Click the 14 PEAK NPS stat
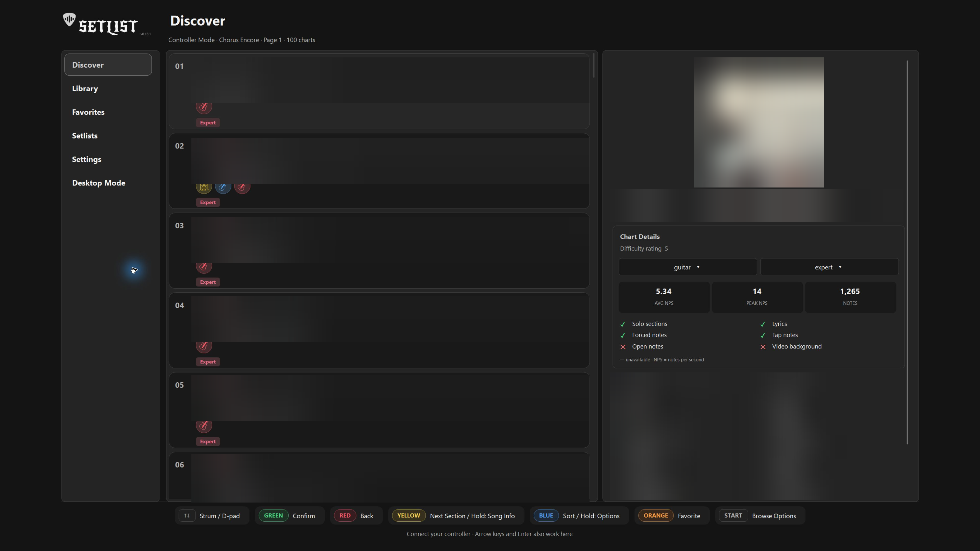Viewport: 980px width, 551px height. click(x=757, y=297)
